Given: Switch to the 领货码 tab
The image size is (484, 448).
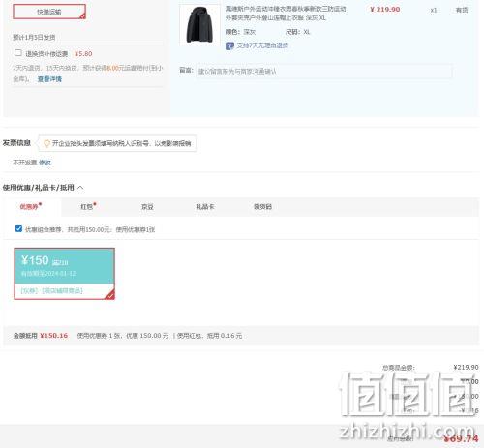Looking at the screenshot, I should coord(262,206).
